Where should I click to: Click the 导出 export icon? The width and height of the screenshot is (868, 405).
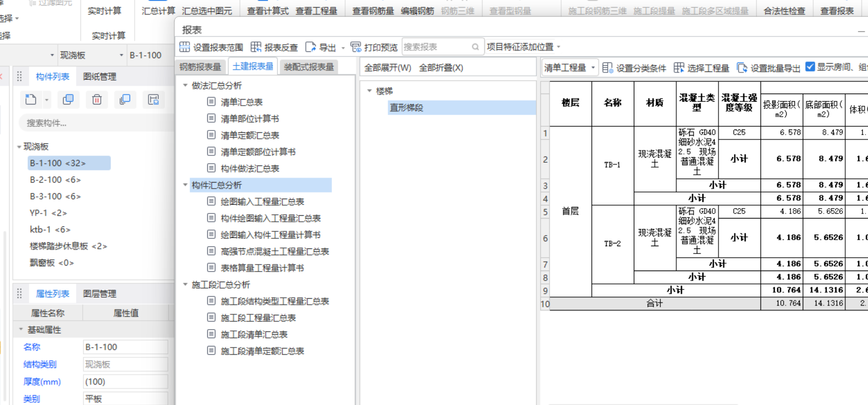coord(310,47)
